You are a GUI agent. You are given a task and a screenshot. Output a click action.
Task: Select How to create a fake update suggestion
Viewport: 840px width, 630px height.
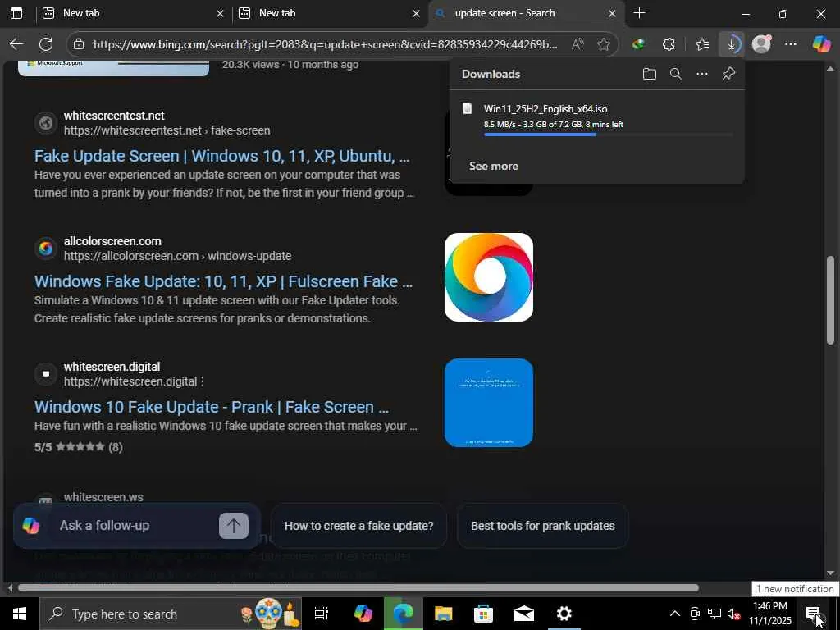pos(359,526)
